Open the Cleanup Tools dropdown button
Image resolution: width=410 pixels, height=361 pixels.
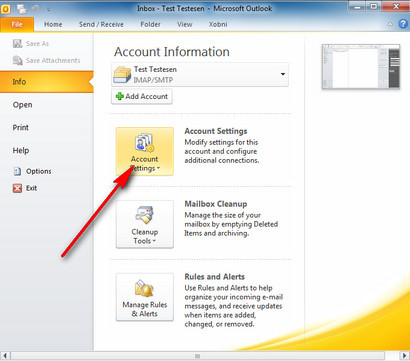(x=145, y=224)
